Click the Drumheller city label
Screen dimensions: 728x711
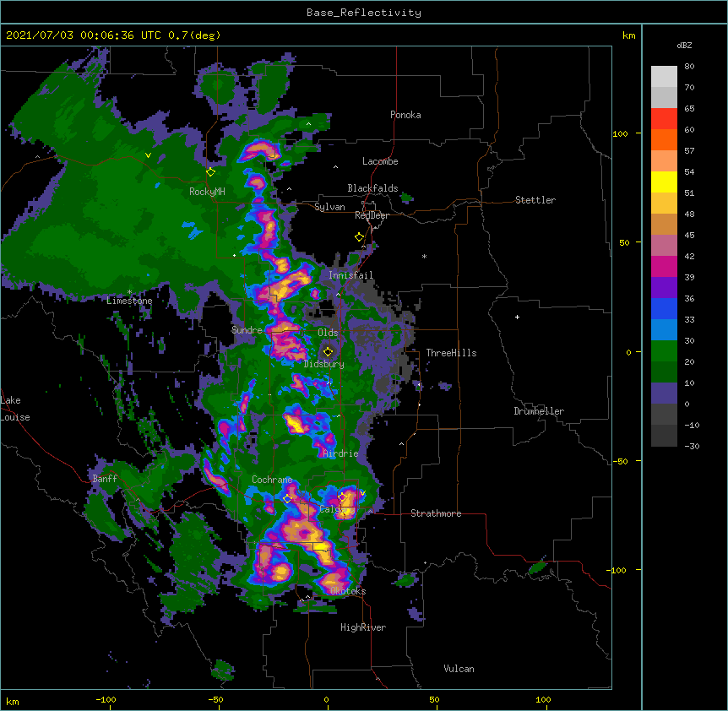(x=539, y=411)
